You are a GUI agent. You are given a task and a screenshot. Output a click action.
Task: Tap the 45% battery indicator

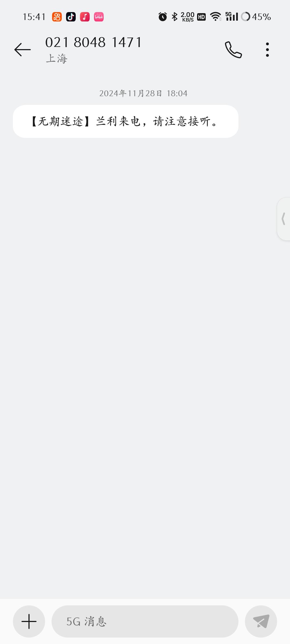[x=256, y=17]
